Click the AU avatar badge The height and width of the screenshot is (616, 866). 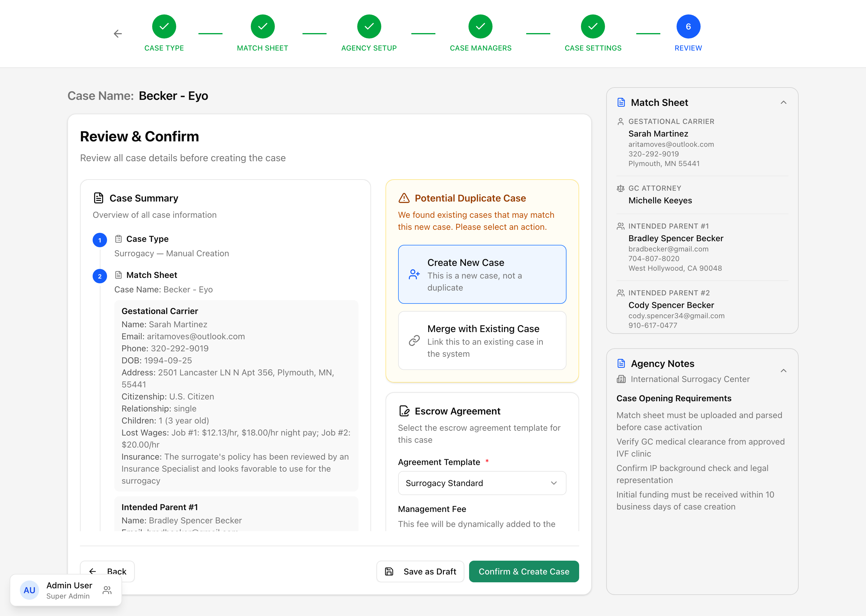[x=29, y=590]
